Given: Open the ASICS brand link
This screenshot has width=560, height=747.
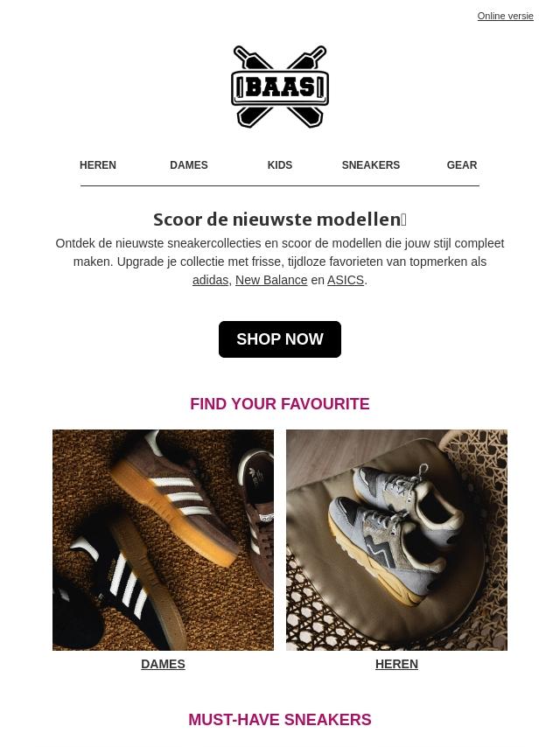Looking at the screenshot, I should click(x=346, y=280).
